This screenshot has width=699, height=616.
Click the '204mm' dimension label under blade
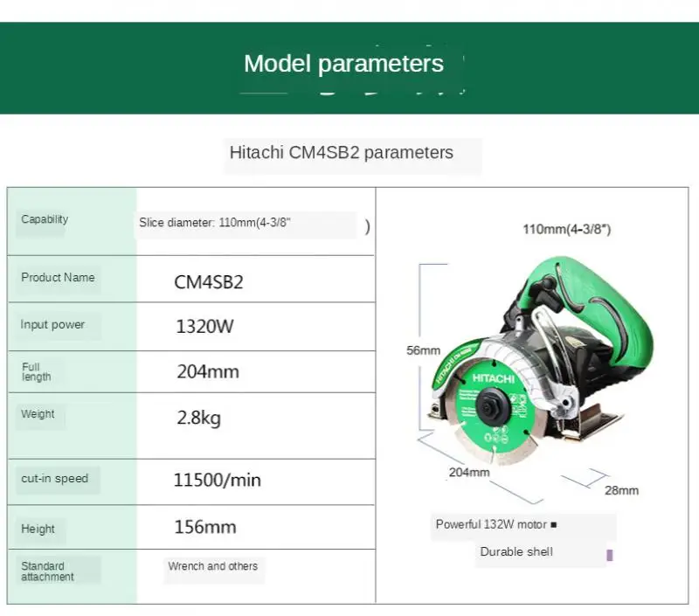coord(469,472)
